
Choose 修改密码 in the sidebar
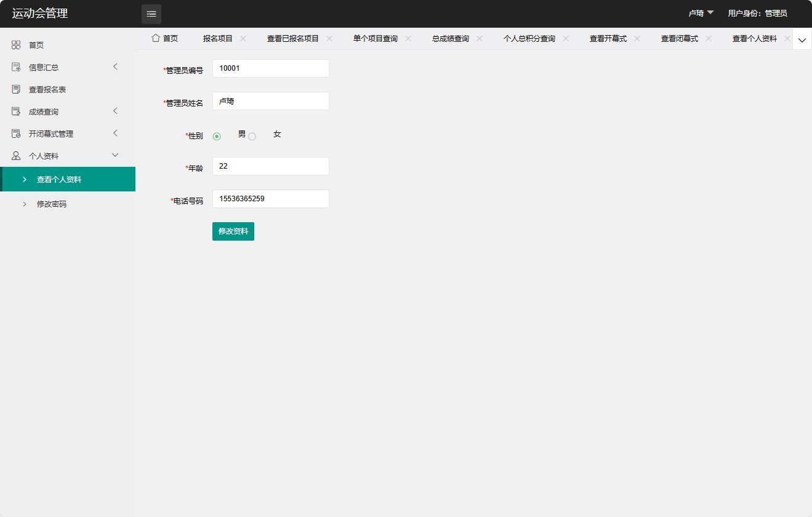point(52,204)
